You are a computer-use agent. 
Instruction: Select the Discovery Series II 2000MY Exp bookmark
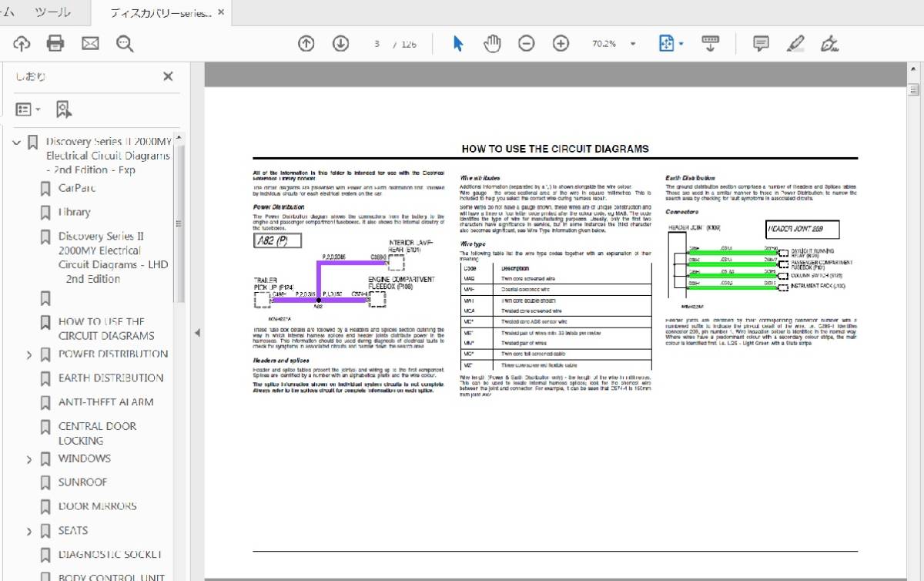[x=108, y=156]
